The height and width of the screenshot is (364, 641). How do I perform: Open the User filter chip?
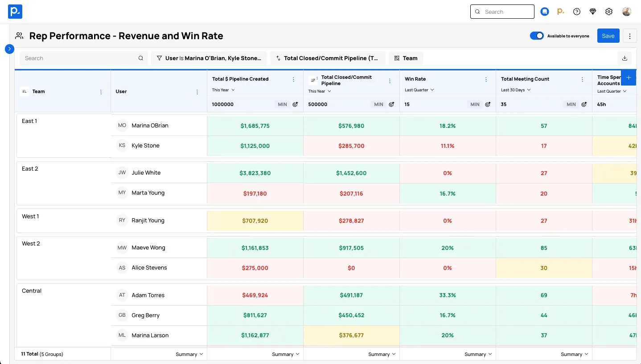(209, 58)
